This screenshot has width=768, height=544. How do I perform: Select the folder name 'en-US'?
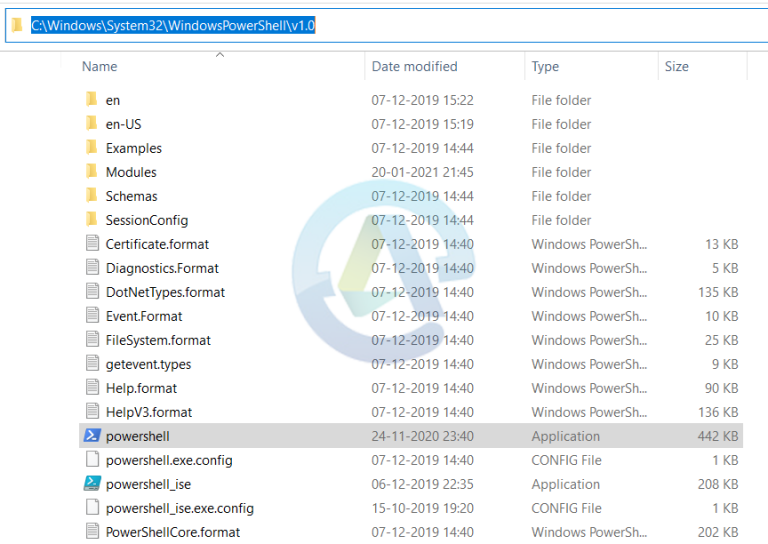tap(123, 124)
